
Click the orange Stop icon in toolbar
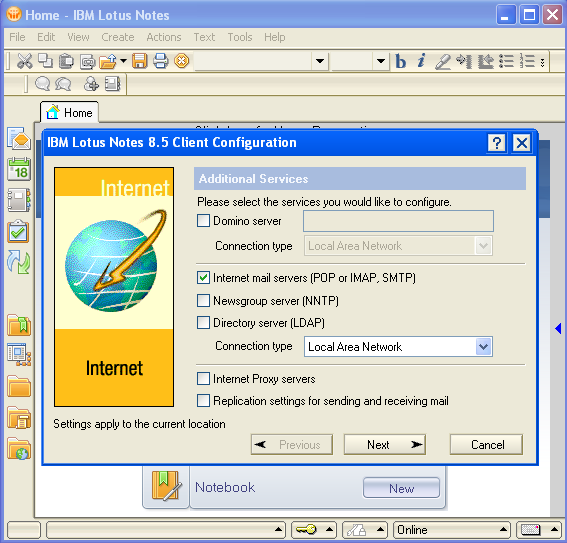182,61
